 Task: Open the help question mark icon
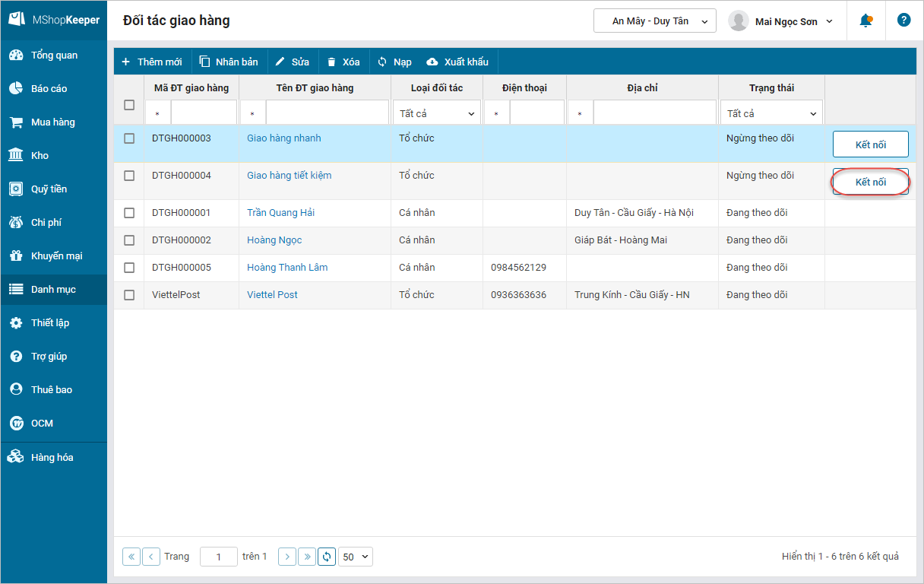click(903, 21)
